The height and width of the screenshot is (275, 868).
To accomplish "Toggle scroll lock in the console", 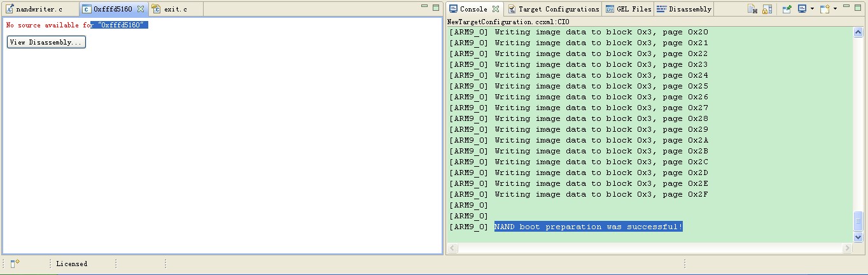I will coord(767,9).
